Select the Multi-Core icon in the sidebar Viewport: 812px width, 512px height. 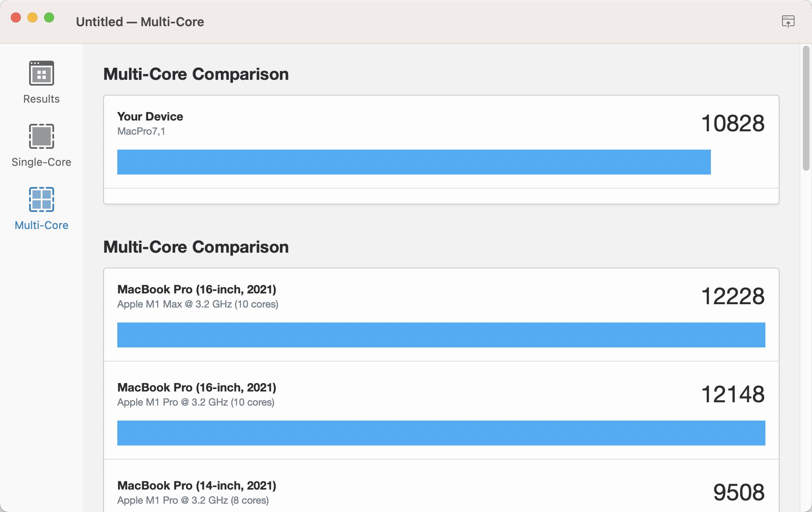[x=41, y=199]
